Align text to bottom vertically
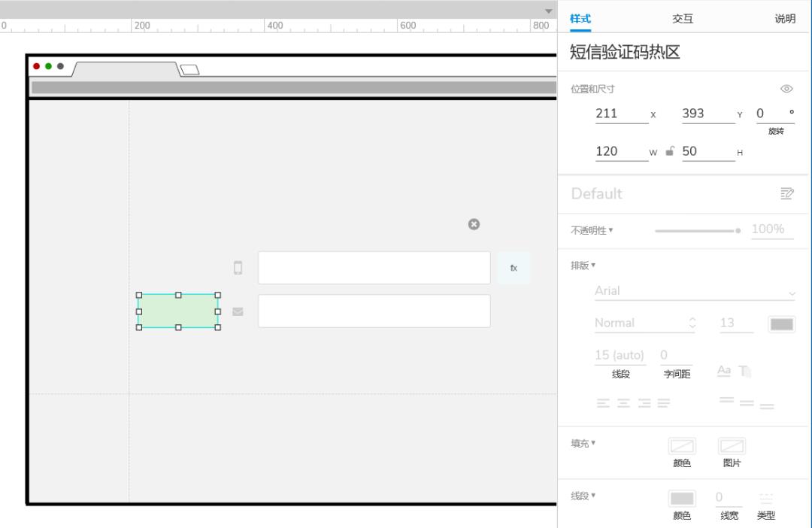 click(x=767, y=406)
